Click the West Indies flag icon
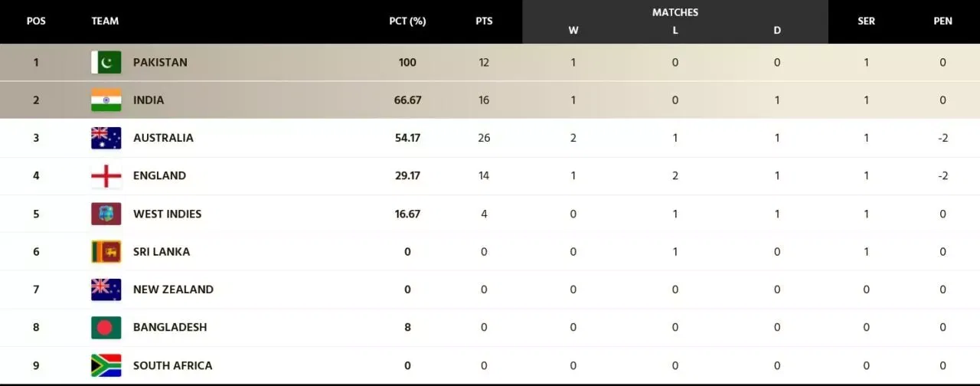Viewport: 980px width, 386px height. (106, 214)
